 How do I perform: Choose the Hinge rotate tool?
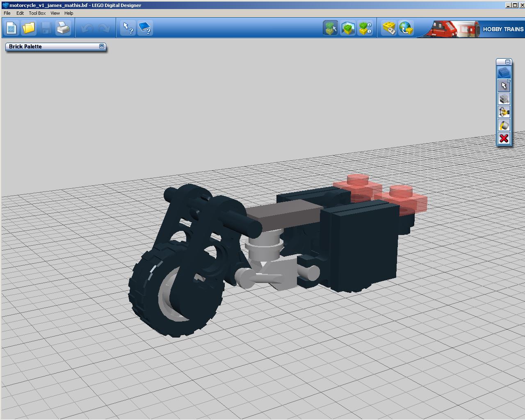(x=504, y=112)
